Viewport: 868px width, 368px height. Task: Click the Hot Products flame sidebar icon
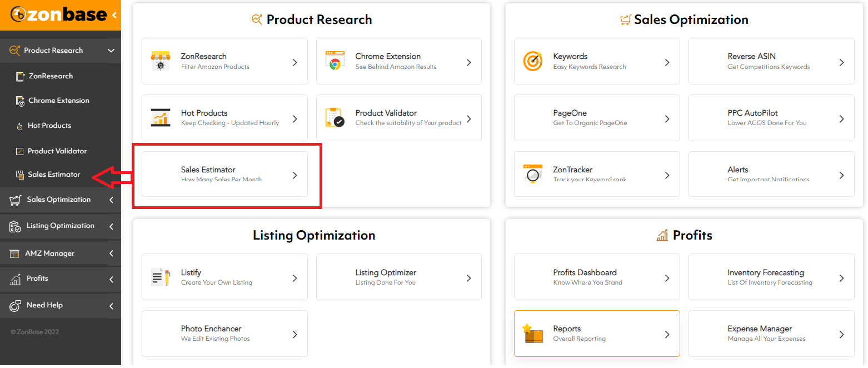(20, 126)
